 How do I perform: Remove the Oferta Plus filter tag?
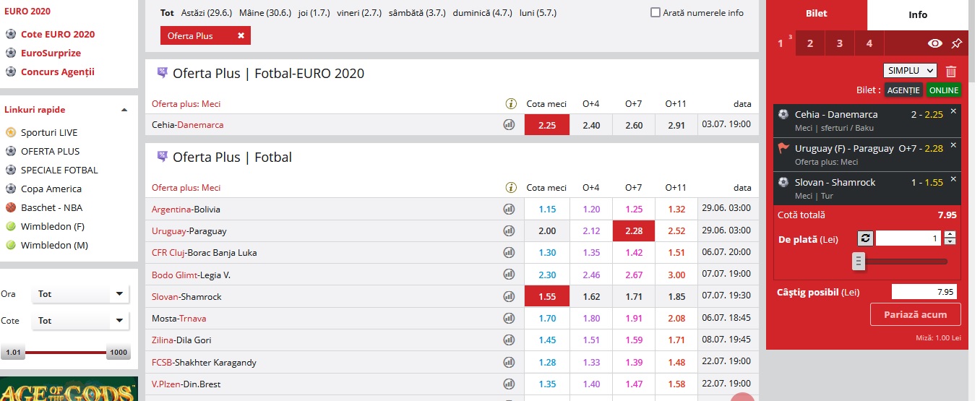(x=241, y=35)
